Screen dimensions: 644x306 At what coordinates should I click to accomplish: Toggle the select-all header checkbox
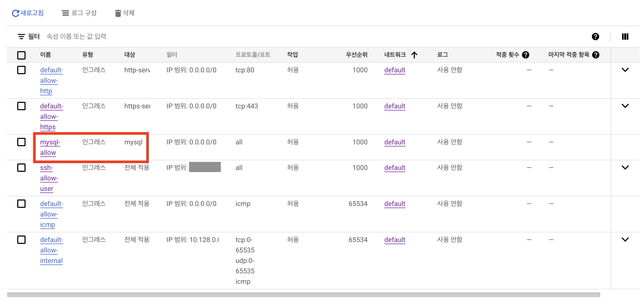[21, 55]
